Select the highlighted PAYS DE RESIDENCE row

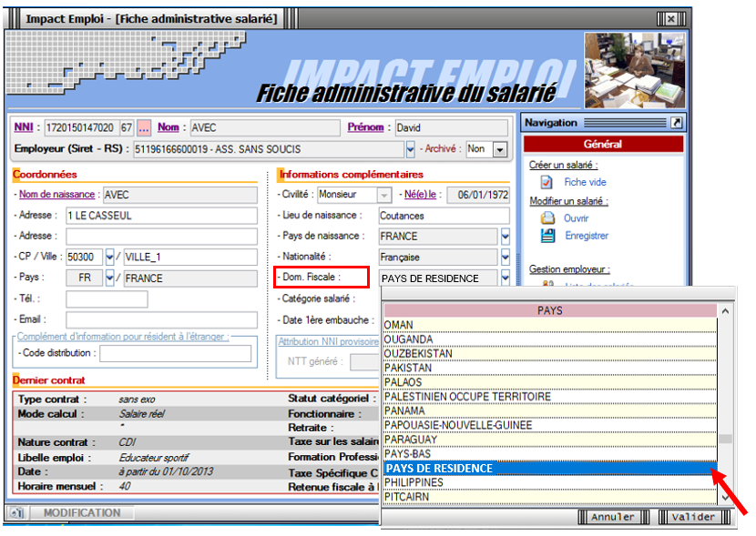point(549,468)
